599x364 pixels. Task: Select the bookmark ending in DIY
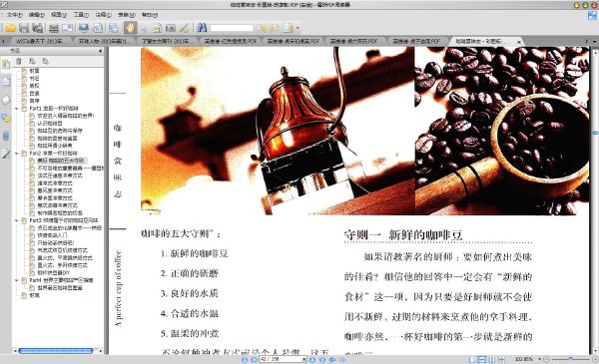pyautogui.click(x=54, y=273)
